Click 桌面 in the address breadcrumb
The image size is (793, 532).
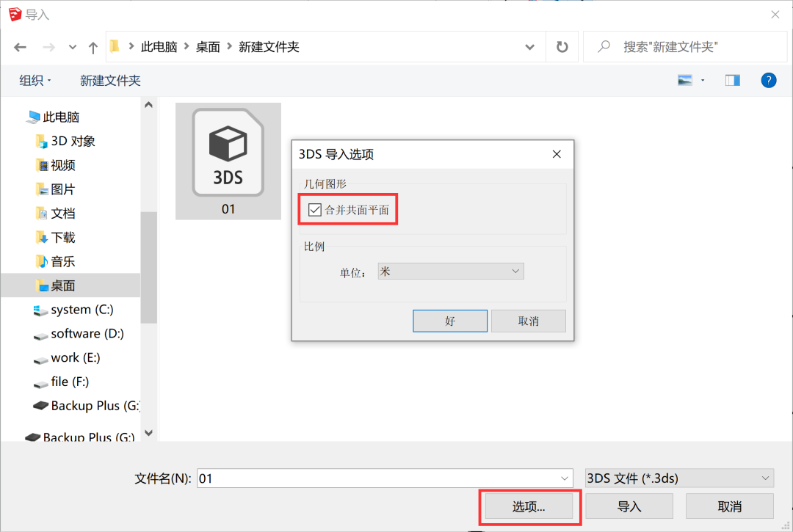coord(208,47)
